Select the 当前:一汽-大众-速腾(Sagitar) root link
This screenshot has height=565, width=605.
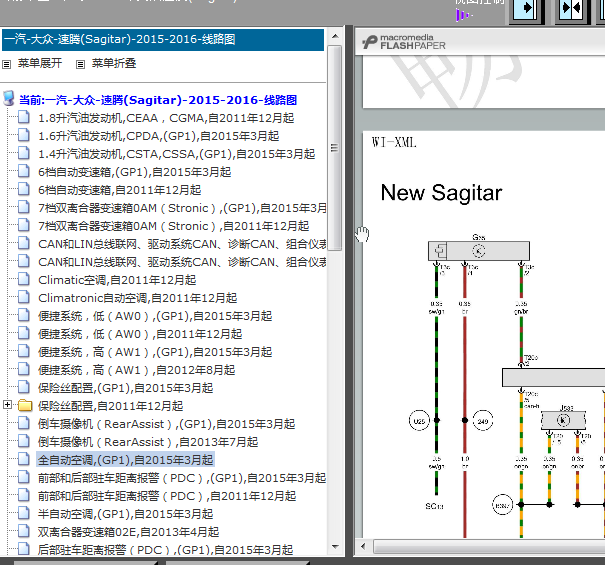158,100
